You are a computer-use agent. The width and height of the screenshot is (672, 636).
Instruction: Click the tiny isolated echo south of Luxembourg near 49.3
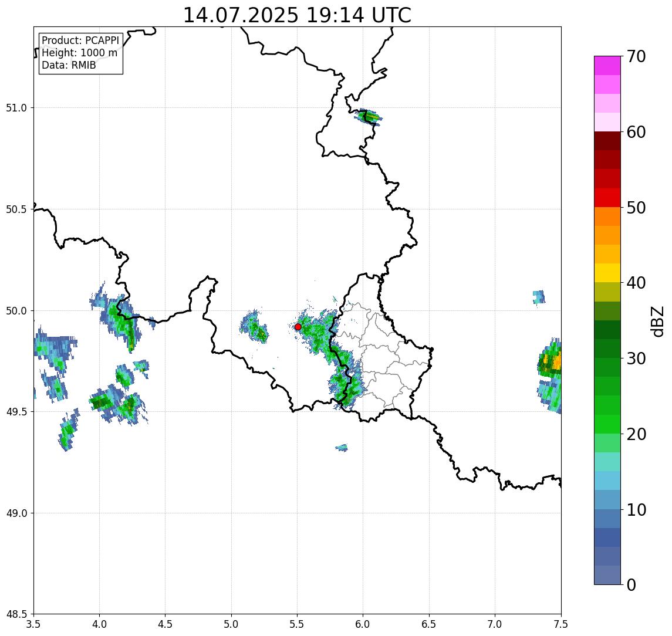[342, 448]
